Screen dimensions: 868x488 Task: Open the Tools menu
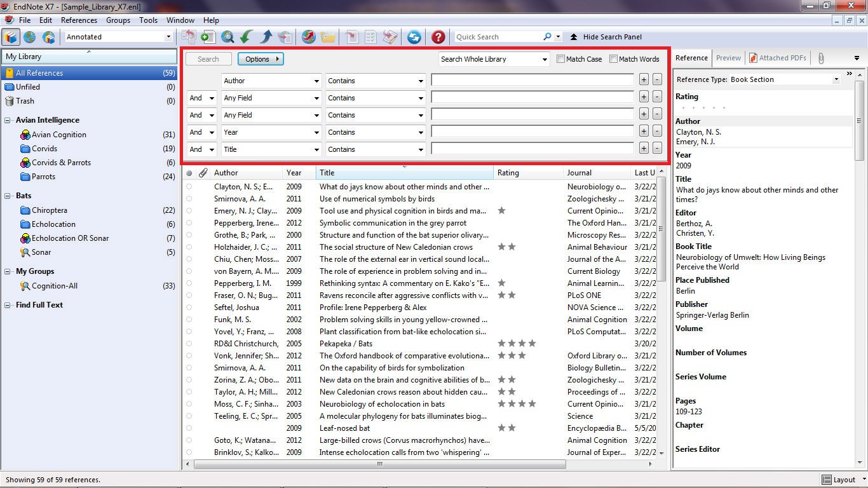(148, 20)
